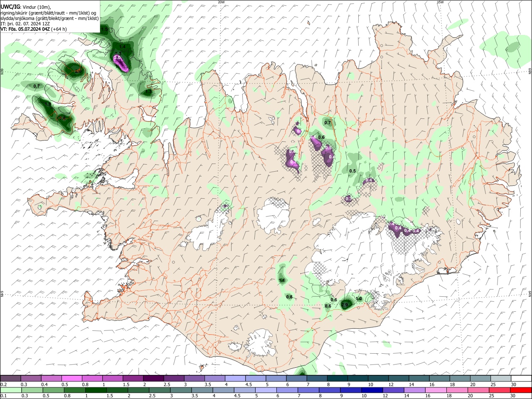The height and width of the screenshot is (399, 532).
Task: Pick the bright red swatch labeled 30 in the rain scale
Action: coord(520,390)
